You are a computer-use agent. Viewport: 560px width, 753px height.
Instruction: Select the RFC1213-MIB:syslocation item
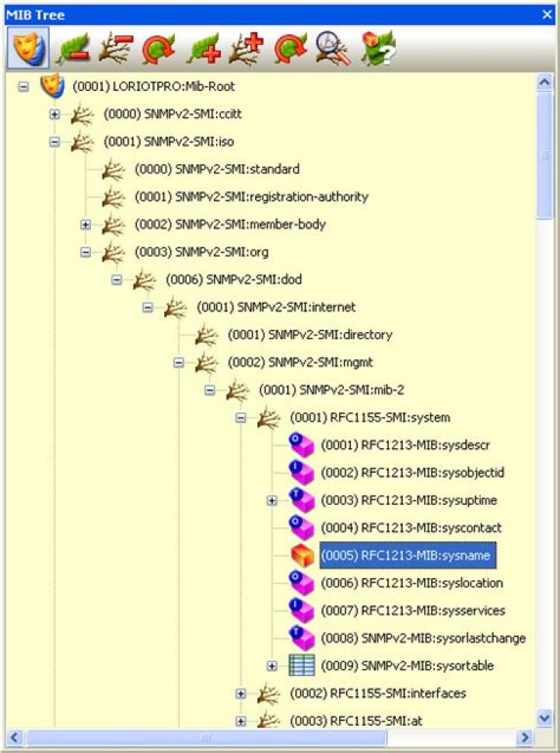click(x=411, y=583)
